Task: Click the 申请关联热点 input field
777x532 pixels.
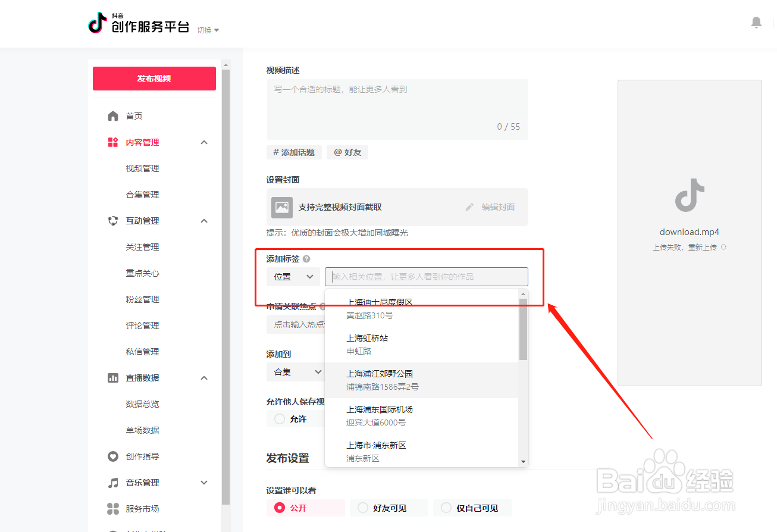Action: [295, 324]
